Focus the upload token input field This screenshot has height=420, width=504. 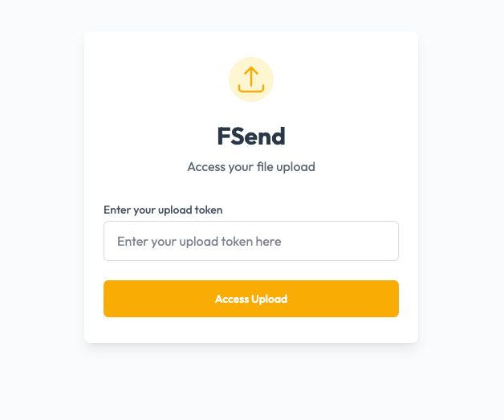[251, 241]
